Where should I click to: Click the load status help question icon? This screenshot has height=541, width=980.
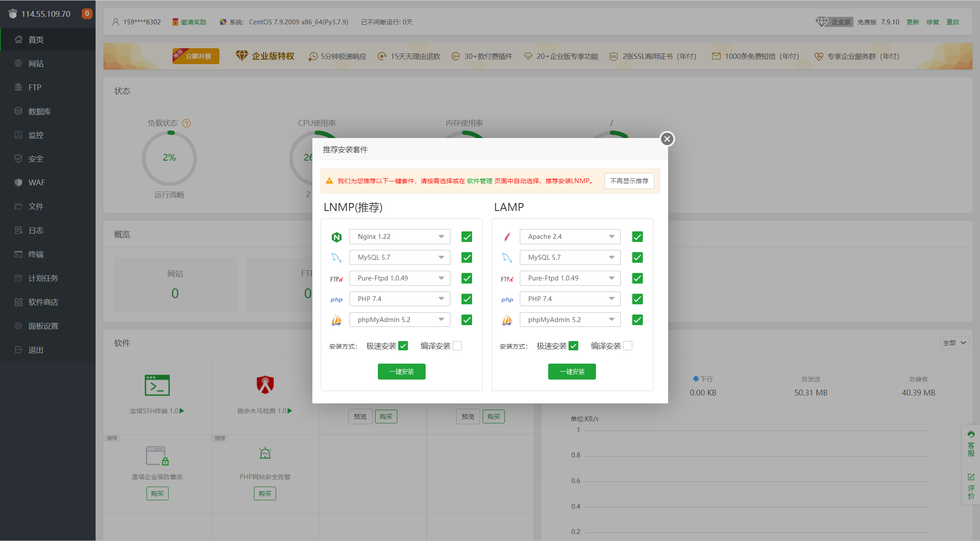coord(187,123)
